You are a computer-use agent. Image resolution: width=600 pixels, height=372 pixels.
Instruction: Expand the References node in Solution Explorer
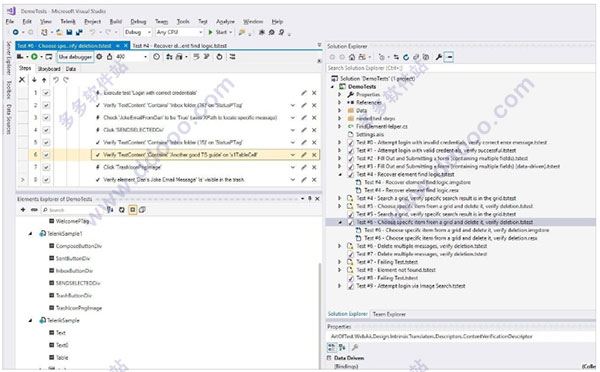coord(339,102)
